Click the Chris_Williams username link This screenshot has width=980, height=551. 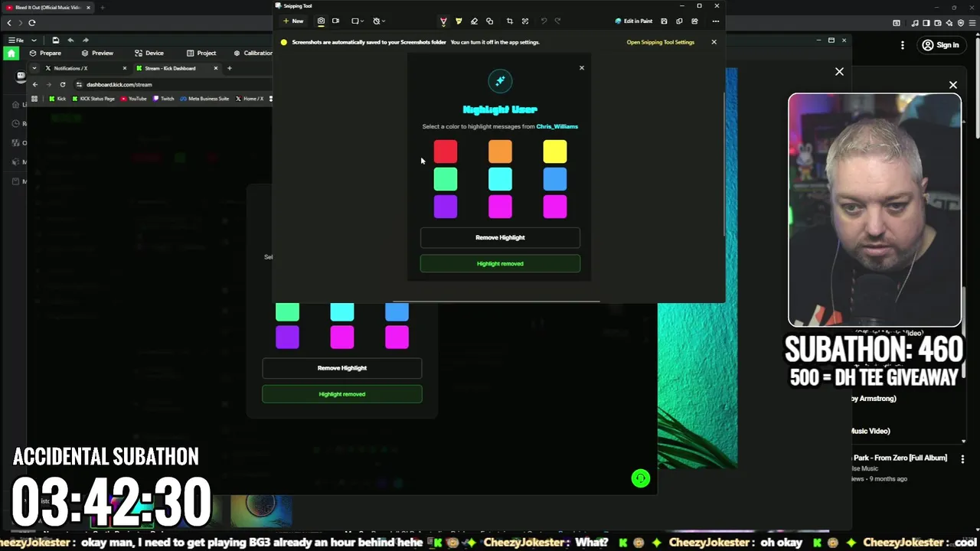[x=557, y=126]
